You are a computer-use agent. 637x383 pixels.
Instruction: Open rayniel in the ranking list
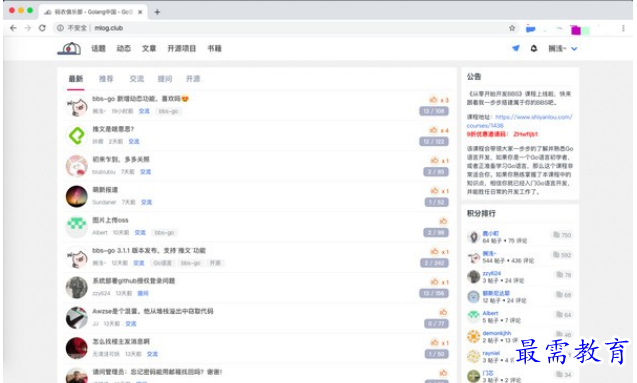[x=491, y=353]
